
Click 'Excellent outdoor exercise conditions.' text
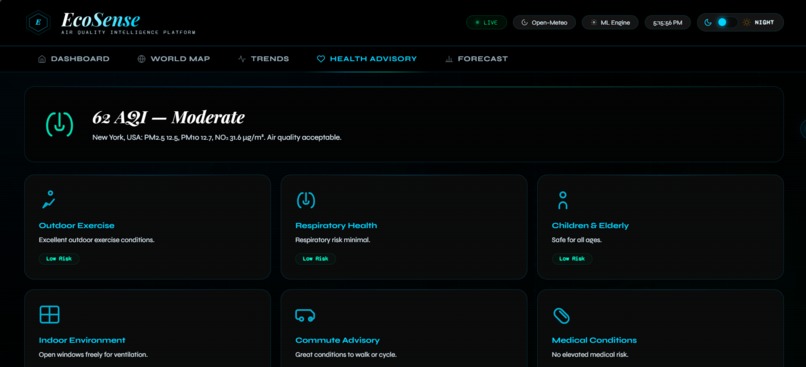point(96,240)
